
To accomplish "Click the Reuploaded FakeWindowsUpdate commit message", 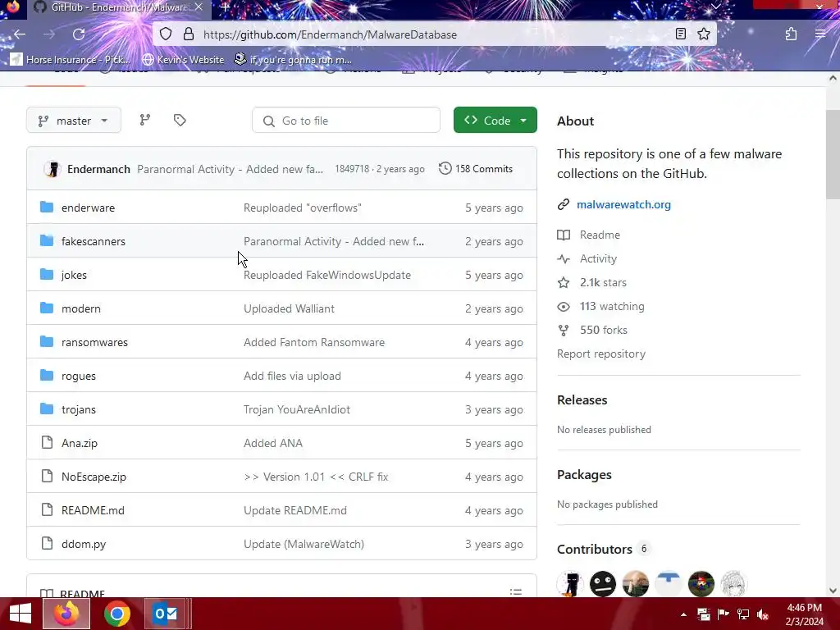I will (327, 276).
